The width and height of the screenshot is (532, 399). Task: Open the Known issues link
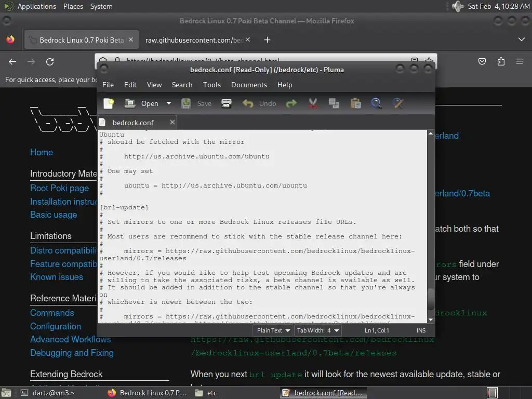tap(57, 277)
